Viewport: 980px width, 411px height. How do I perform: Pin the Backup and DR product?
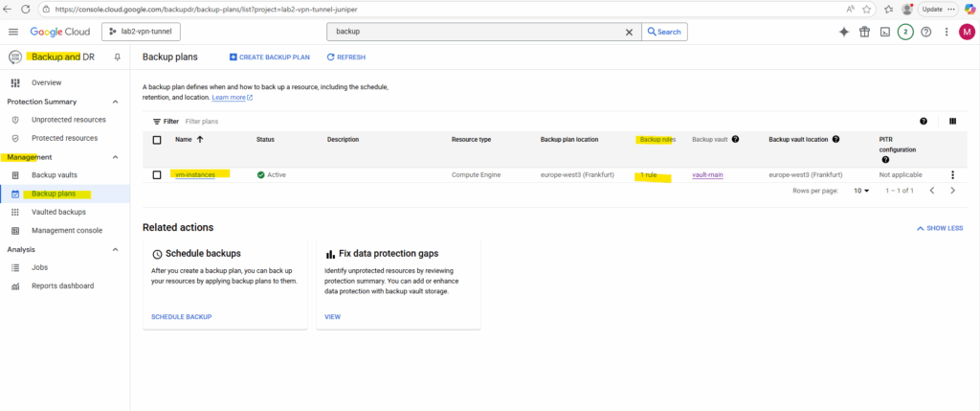[x=117, y=57]
